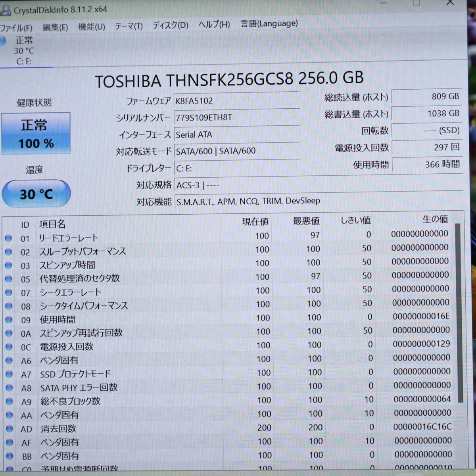Click the status dot for row 01 リードエラーレート
476x476 pixels.
click(x=8, y=238)
